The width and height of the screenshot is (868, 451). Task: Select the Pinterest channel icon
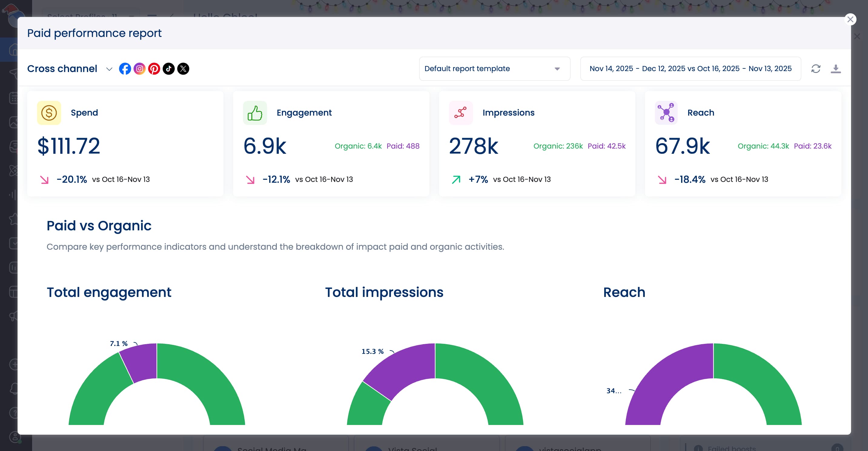pyautogui.click(x=154, y=69)
